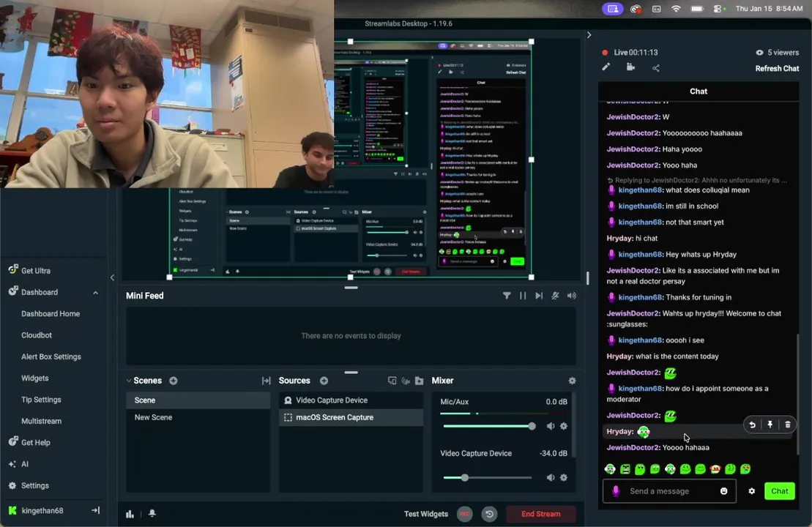Start recording with the REC button
The width and height of the screenshot is (812, 527).
click(464, 514)
